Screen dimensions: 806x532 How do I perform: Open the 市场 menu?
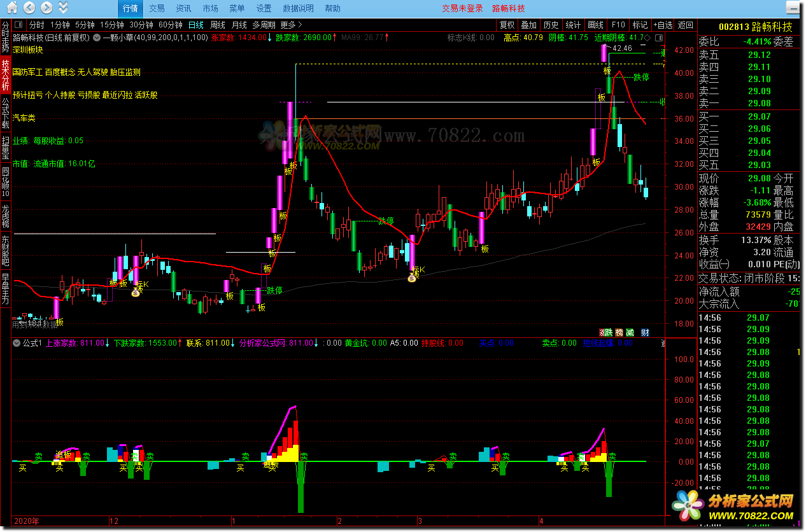210,8
